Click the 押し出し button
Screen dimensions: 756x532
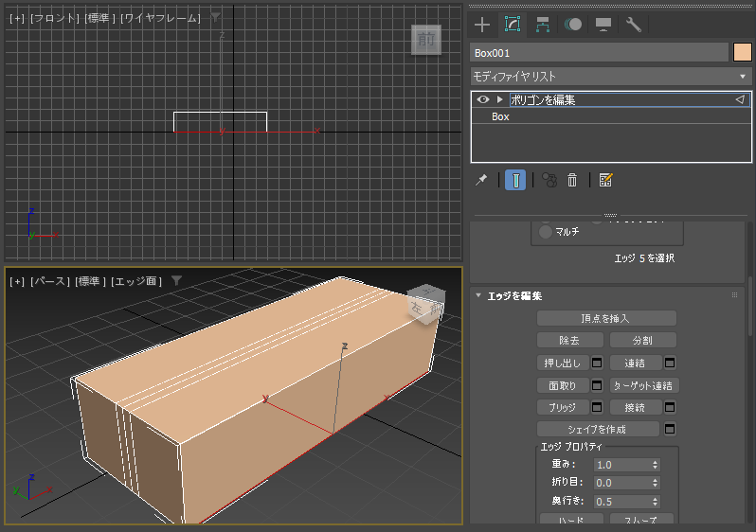click(x=563, y=363)
